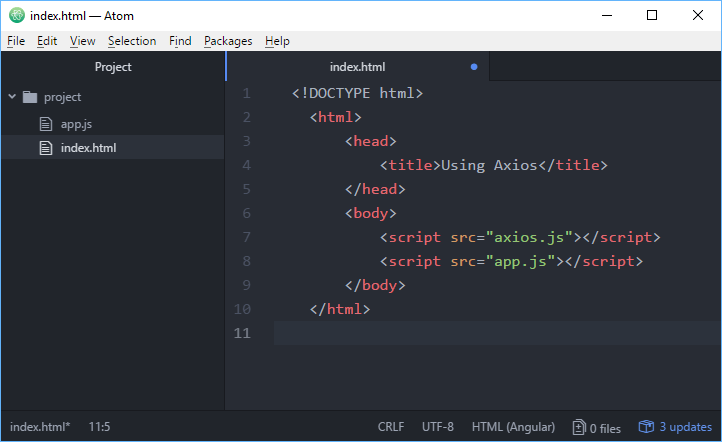Click the modified dot on index.html tab

pyautogui.click(x=474, y=67)
